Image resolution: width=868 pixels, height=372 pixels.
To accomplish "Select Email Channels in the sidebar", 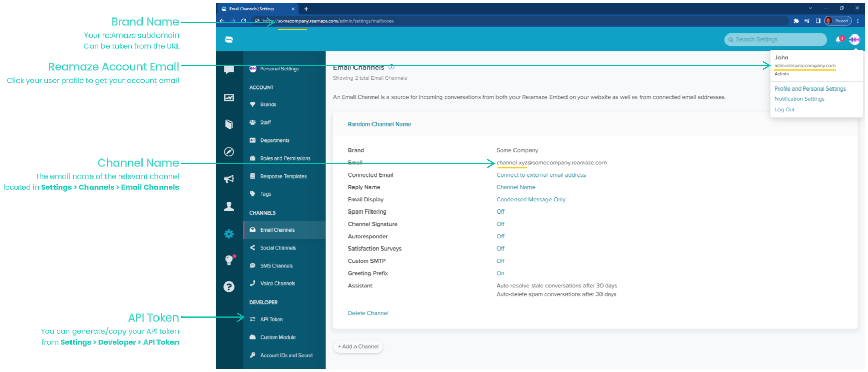I will (285, 230).
